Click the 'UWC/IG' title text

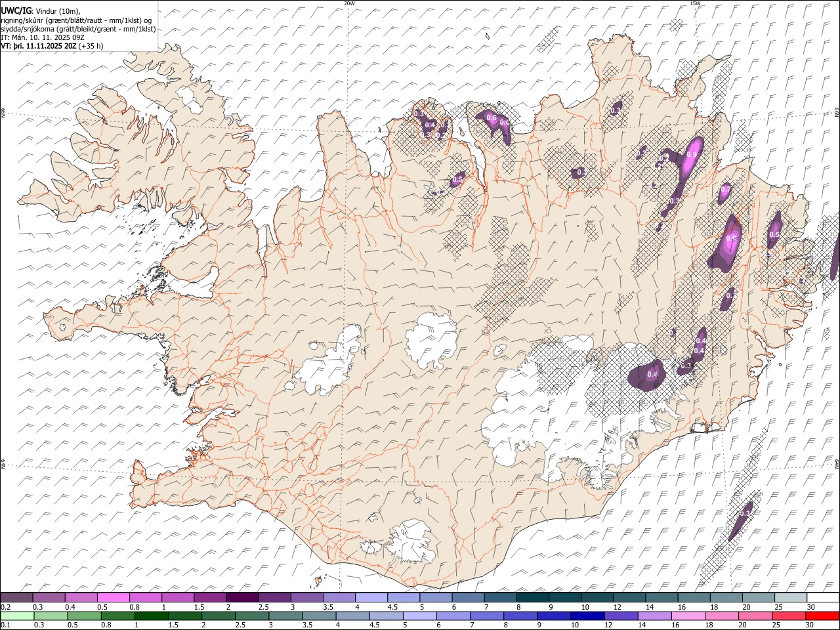(16, 11)
